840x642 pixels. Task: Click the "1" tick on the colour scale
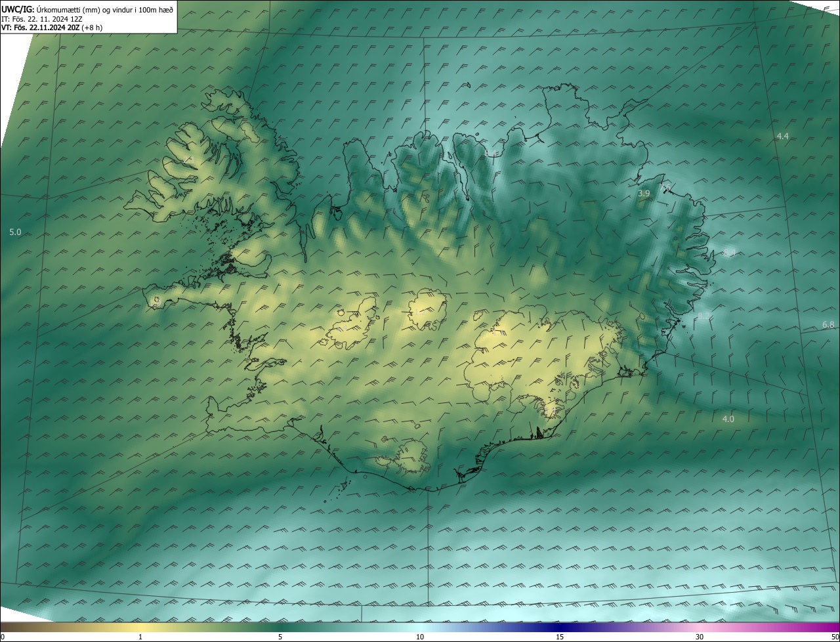point(140,637)
